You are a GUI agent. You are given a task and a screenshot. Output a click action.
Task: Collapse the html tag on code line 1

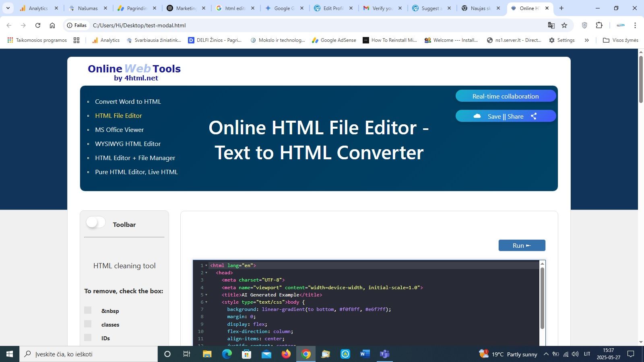click(x=206, y=265)
